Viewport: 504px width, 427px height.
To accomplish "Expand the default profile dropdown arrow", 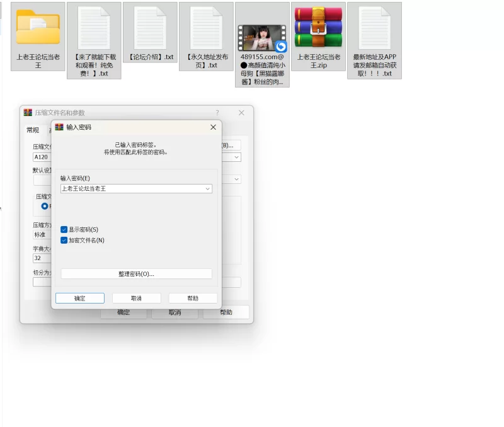I will click(237, 179).
